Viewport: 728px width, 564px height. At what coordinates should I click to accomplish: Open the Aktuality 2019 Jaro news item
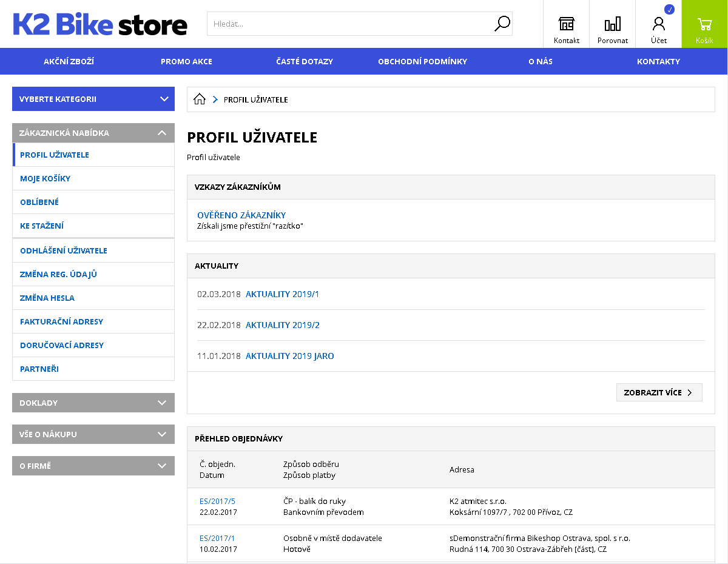[290, 356]
